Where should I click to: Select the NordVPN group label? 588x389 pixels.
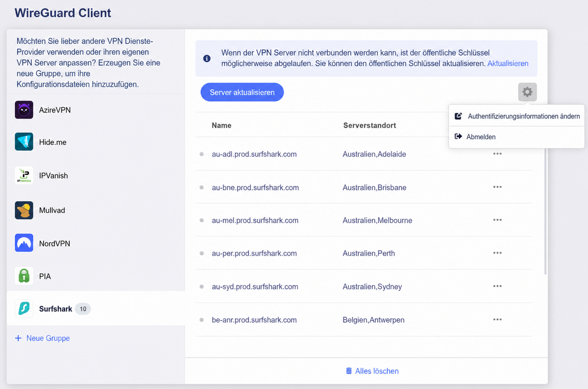click(x=54, y=244)
